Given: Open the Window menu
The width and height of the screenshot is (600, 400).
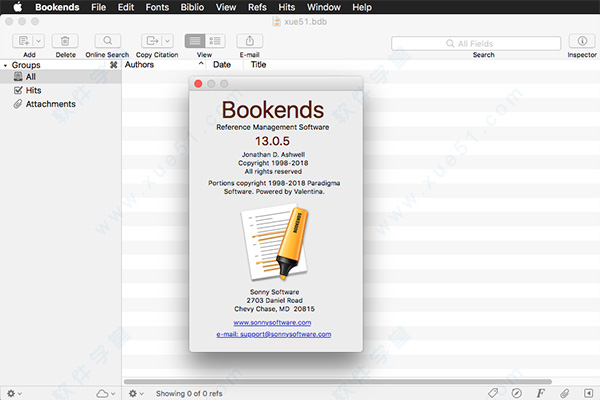Looking at the screenshot, I should (x=324, y=7).
